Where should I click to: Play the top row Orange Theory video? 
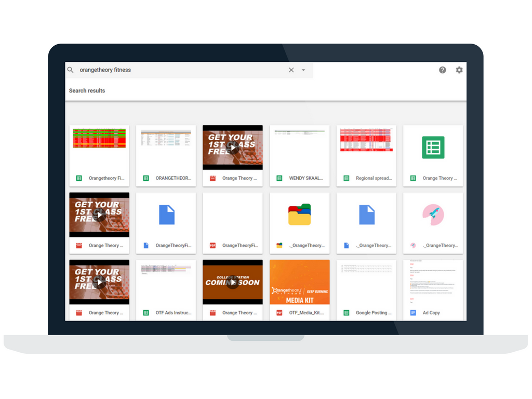[233, 148]
